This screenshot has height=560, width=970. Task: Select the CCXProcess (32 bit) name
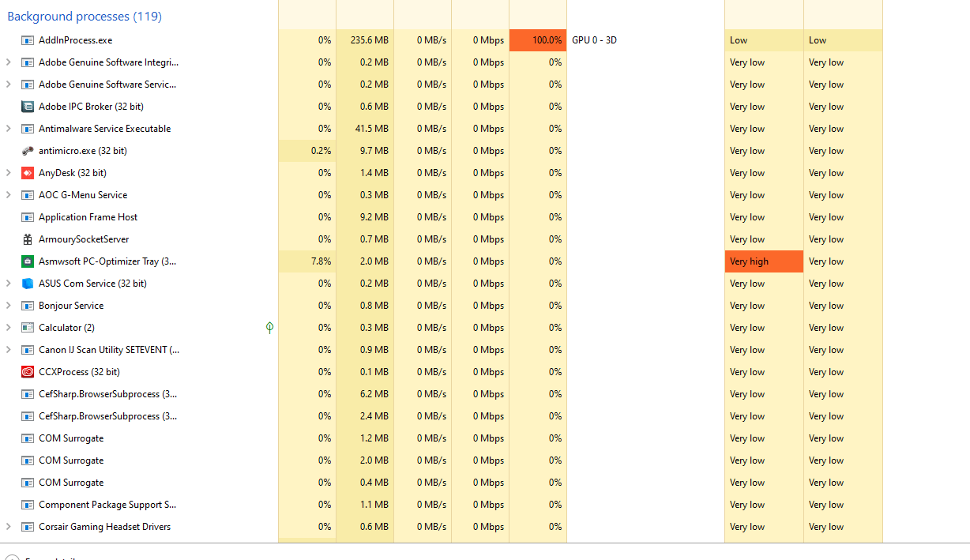(x=79, y=372)
